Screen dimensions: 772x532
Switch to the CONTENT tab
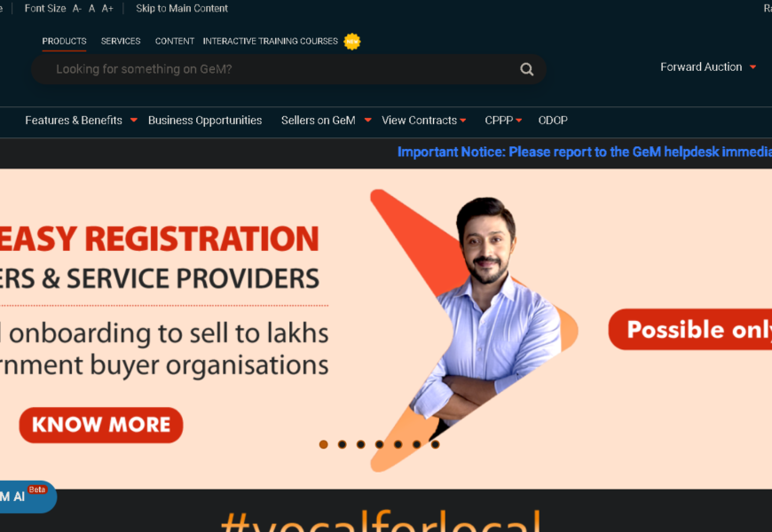tap(174, 42)
